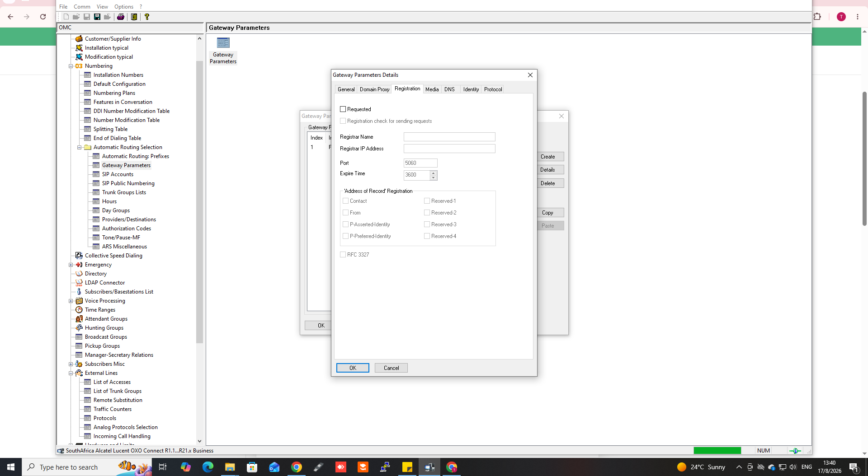This screenshot has height=476, width=868.
Task: Open the Options menu
Action: (123, 6)
